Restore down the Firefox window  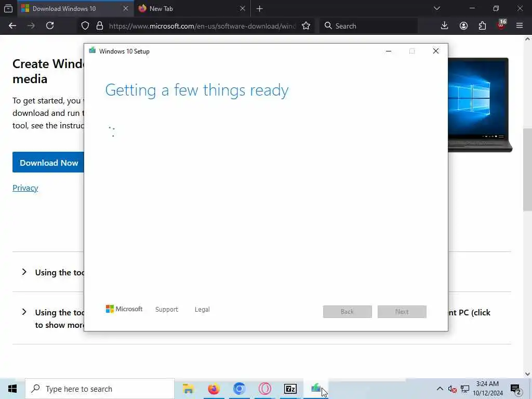tap(496, 8)
